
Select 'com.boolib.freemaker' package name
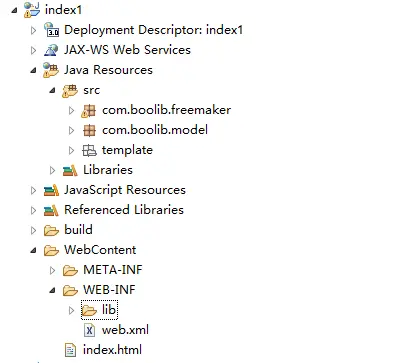tap(166, 110)
